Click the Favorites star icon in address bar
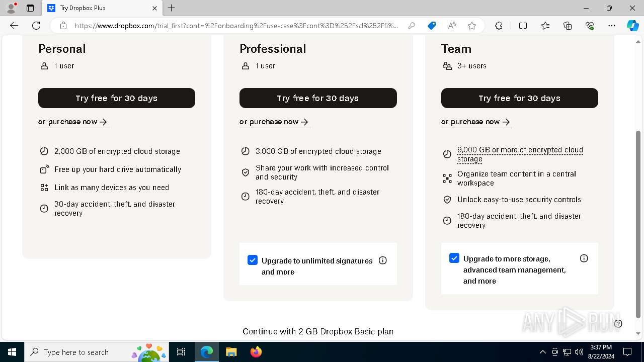644x362 pixels. (x=472, y=26)
